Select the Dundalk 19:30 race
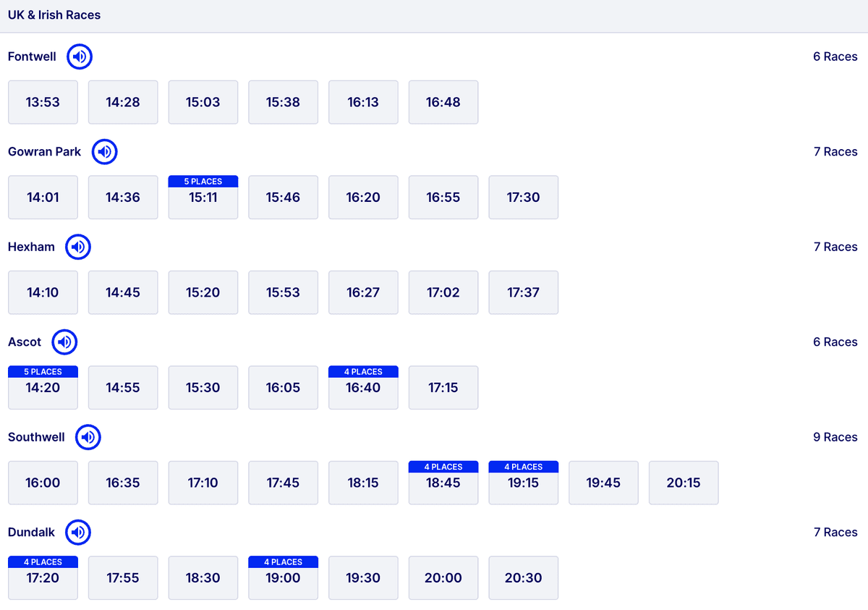 click(363, 578)
